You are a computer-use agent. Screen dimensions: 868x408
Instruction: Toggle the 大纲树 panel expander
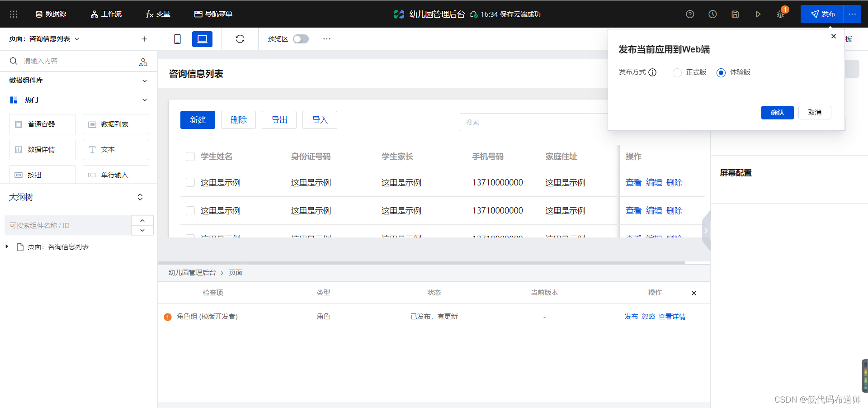coord(140,197)
